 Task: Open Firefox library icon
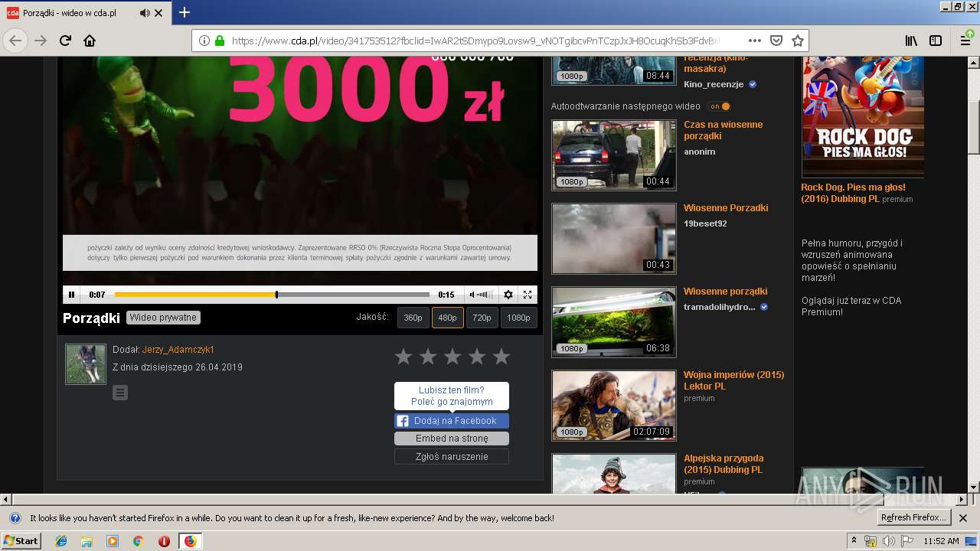pyautogui.click(x=911, y=41)
